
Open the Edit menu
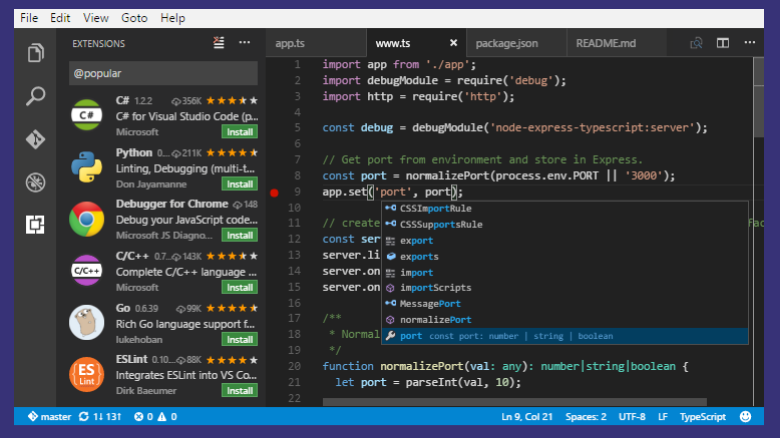click(60, 18)
